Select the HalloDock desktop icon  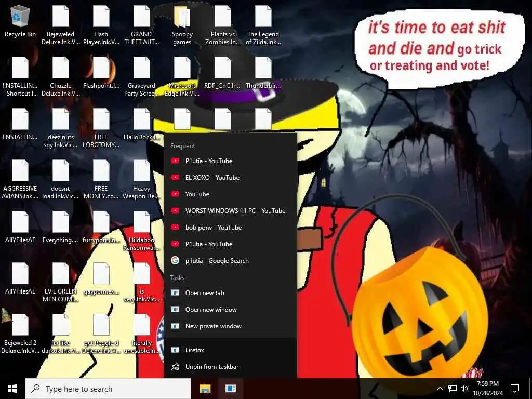click(x=141, y=125)
